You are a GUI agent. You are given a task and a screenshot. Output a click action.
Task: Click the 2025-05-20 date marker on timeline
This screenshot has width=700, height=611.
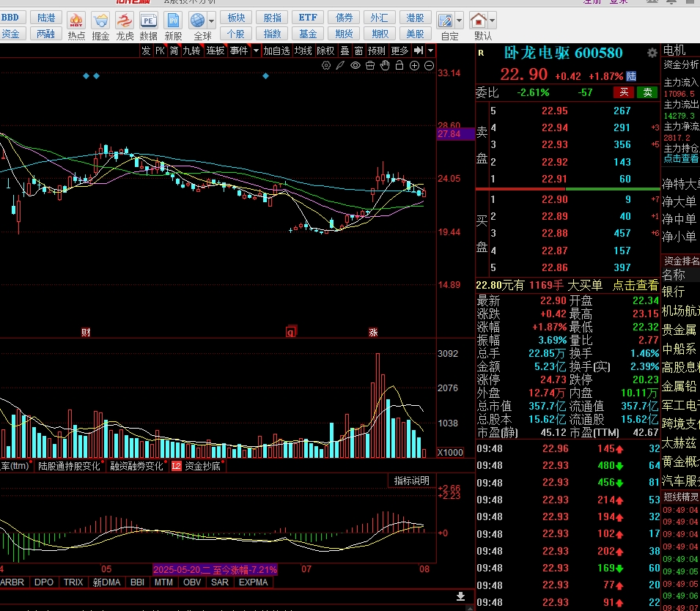tap(215, 569)
